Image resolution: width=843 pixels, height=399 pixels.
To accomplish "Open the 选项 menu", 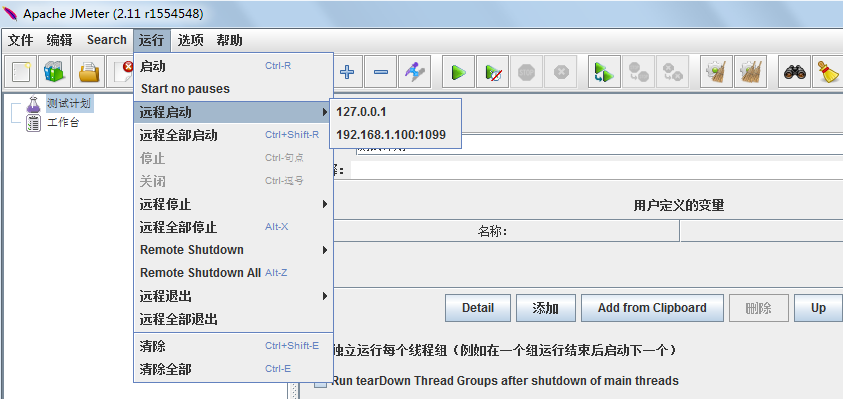I will (x=190, y=40).
